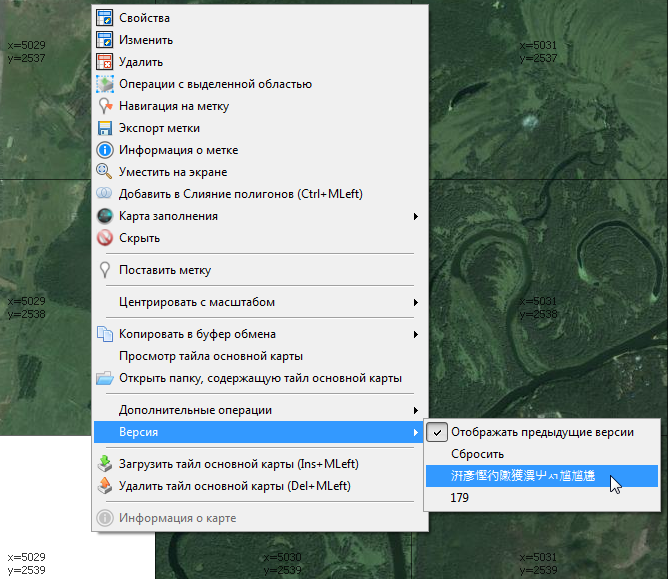This screenshot has width=668, height=579.
Task: Click the Свойства properties icon
Action: coord(105,18)
